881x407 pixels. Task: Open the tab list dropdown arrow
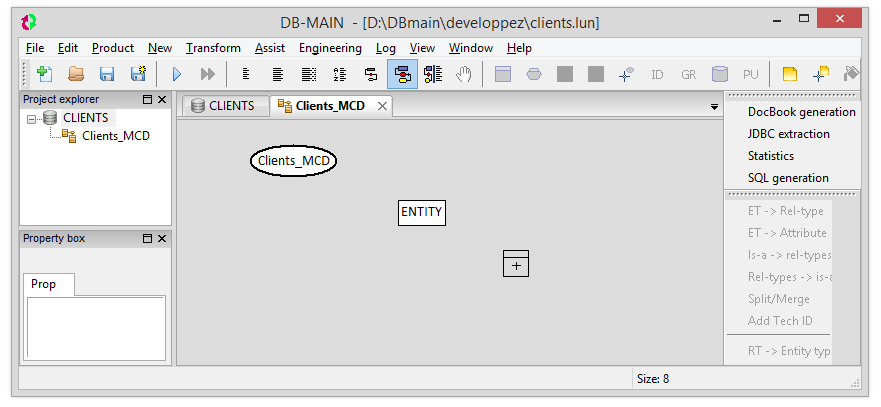(x=714, y=106)
